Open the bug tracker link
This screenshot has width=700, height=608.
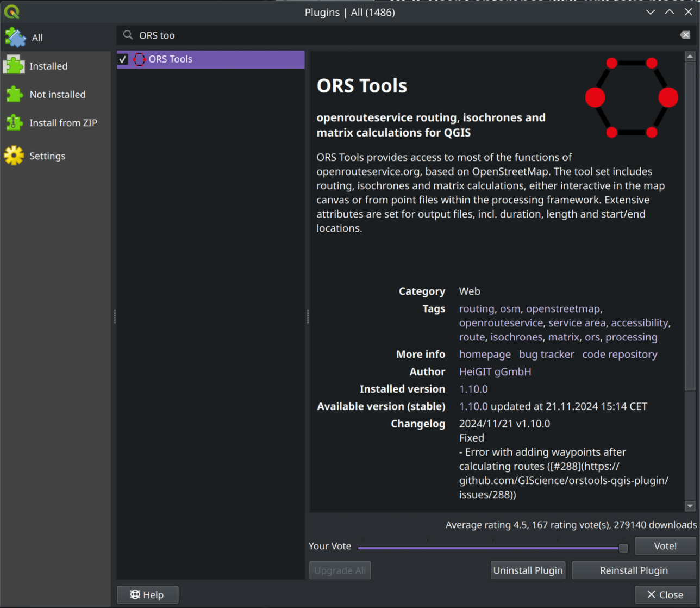[546, 355]
